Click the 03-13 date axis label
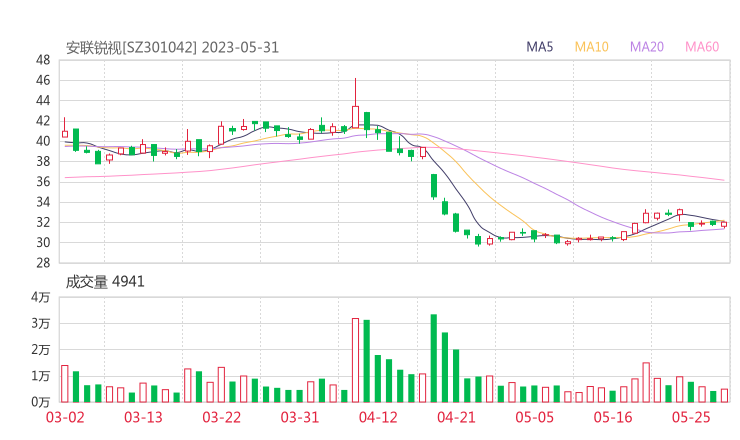This screenshot has width=740, height=440. tap(143, 417)
